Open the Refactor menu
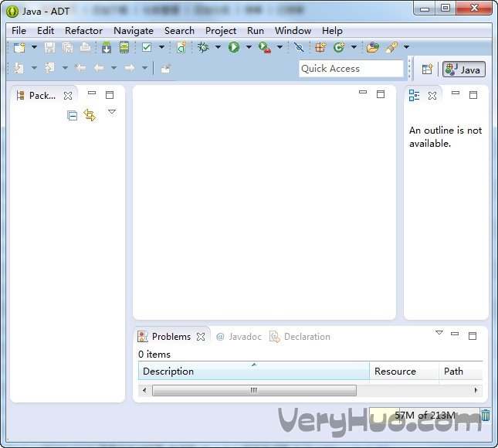The height and width of the screenshot is (448, 498). (83, 31)
